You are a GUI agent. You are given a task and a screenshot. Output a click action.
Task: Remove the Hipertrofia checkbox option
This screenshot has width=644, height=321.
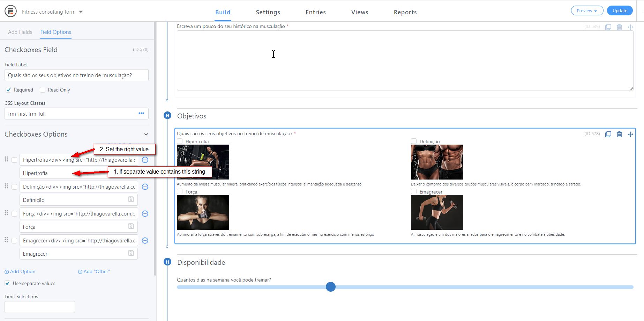(x=145, y=160)
